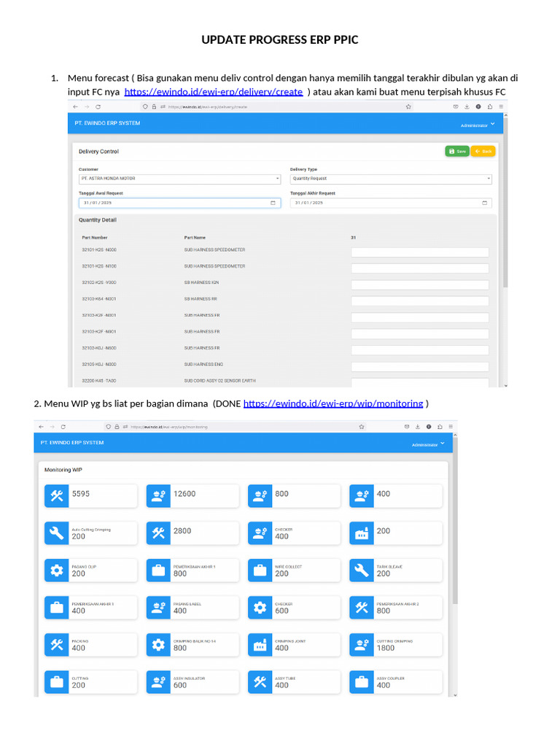Expand Administrator menu in Delivery Control page

[478, 125]
